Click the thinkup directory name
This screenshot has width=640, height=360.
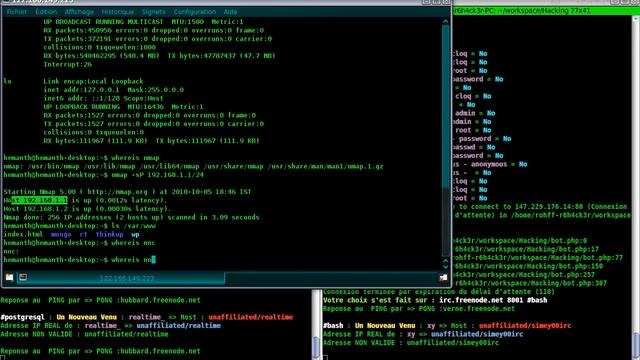(x=109, y=234)
